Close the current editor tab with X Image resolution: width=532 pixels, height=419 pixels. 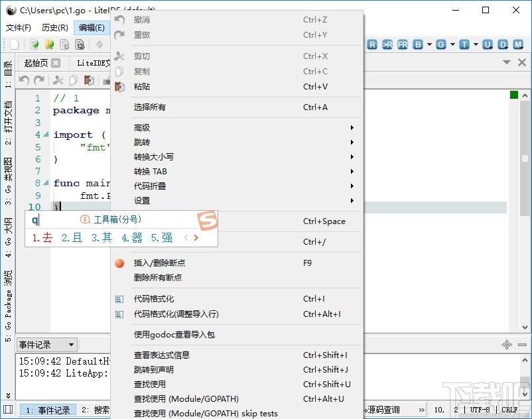(x=522, y=62)
